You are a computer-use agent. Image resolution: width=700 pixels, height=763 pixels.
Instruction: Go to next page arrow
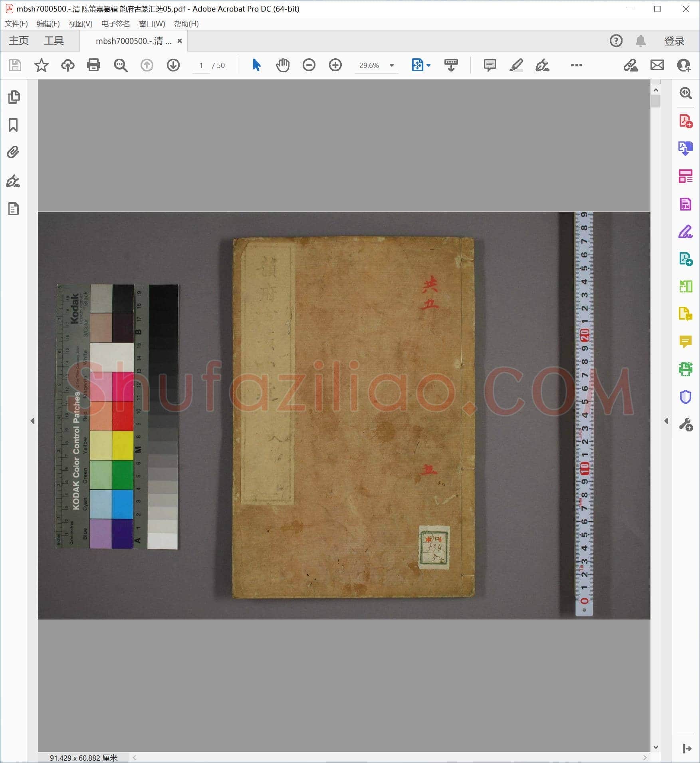click(x=173, y=65)
